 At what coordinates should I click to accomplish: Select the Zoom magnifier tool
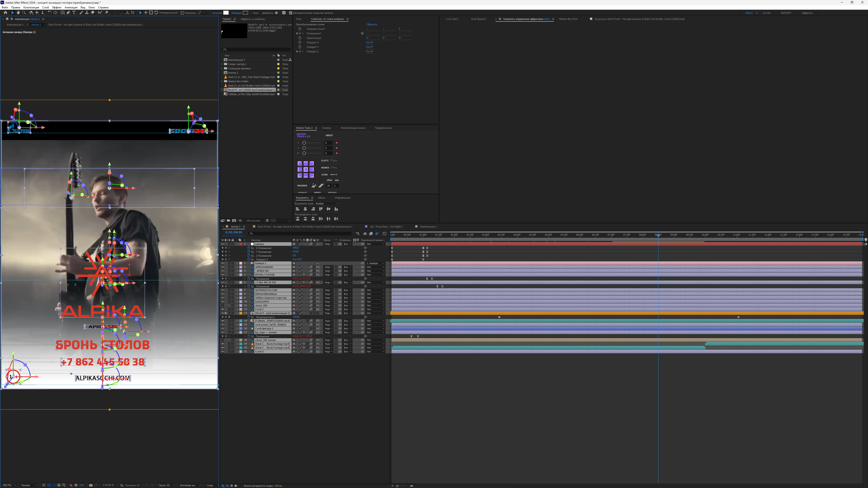click(x=24, y=13)
